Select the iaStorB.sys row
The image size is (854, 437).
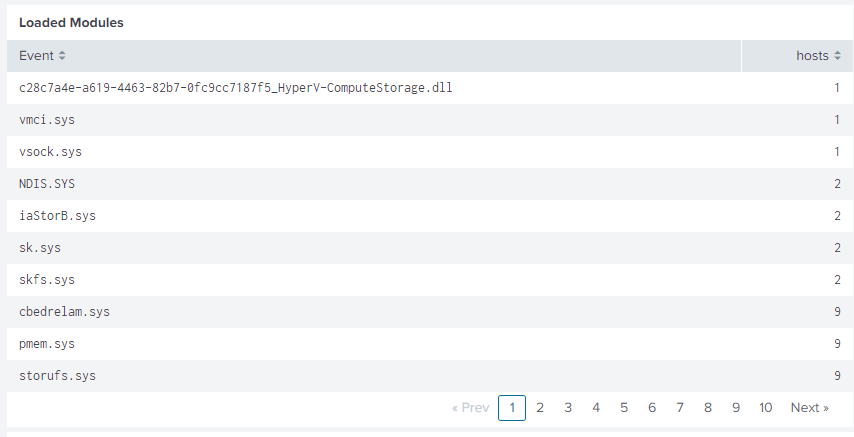point(57,216)
